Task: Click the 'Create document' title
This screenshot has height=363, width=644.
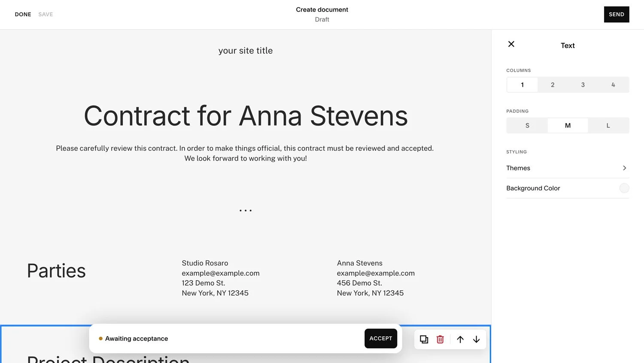Action: [x=322, y=9]
